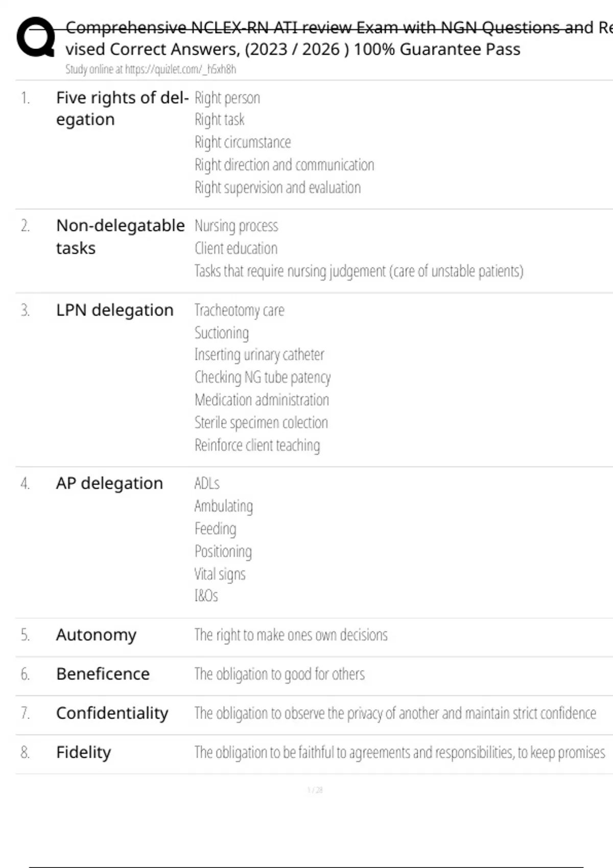Click the 'Beneficence' term
The height and width of the screenshot is (868, 613).
click(x=103, y=674)
